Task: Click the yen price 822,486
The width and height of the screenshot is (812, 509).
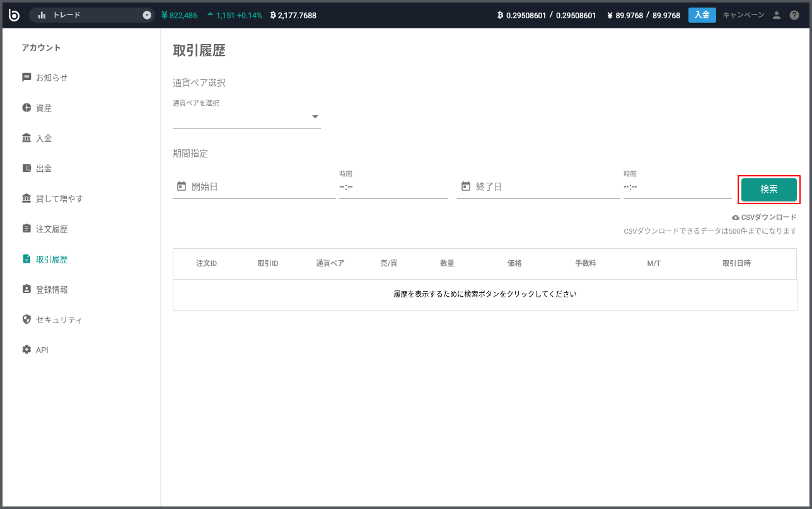Action: pos(179,15)
